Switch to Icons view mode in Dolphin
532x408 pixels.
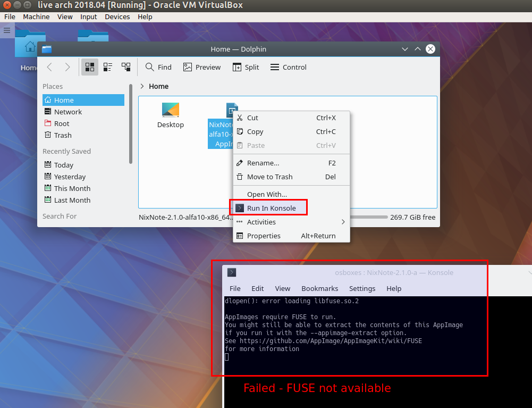tap(90, 67)
